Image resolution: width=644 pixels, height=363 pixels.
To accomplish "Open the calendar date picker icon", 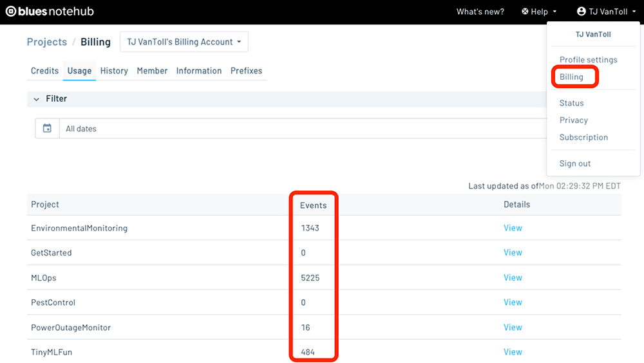I will (47, 129).
